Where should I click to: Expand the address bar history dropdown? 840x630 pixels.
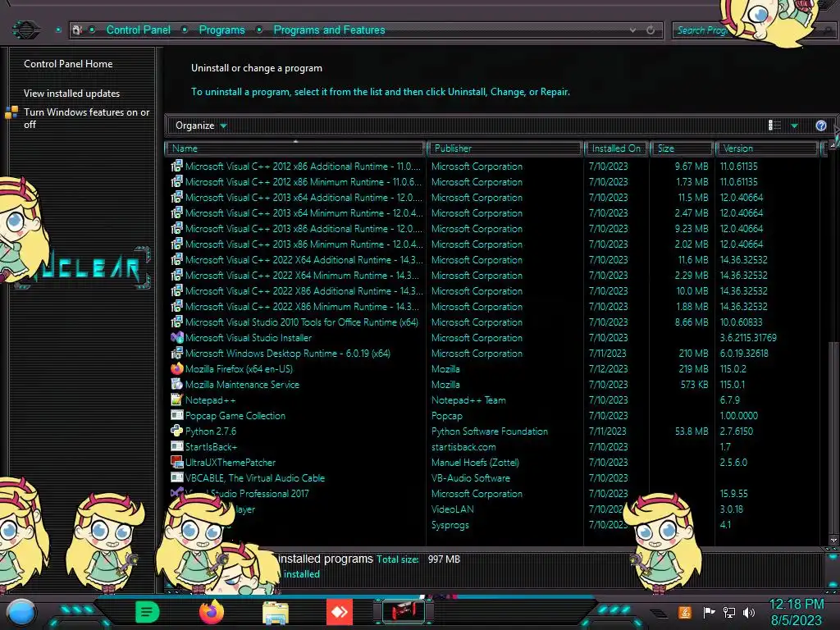click(x=632, y=30)
